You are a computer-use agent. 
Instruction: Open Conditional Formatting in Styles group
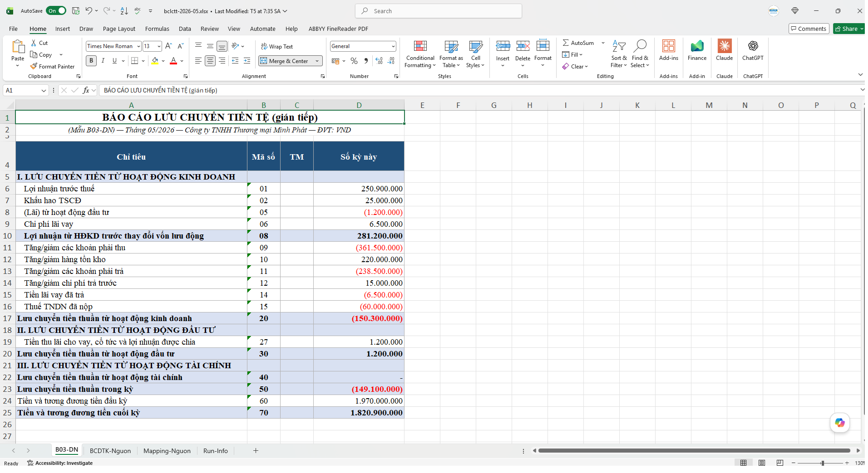coord(420,54)
